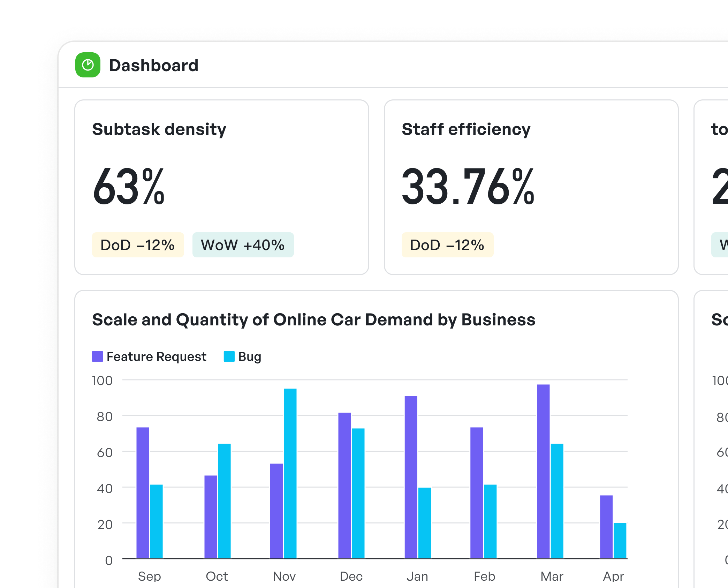This screenshot has height=588, width=728.
Task: Click the 80 y-axis label beside Sep
Action: [105, 416]
